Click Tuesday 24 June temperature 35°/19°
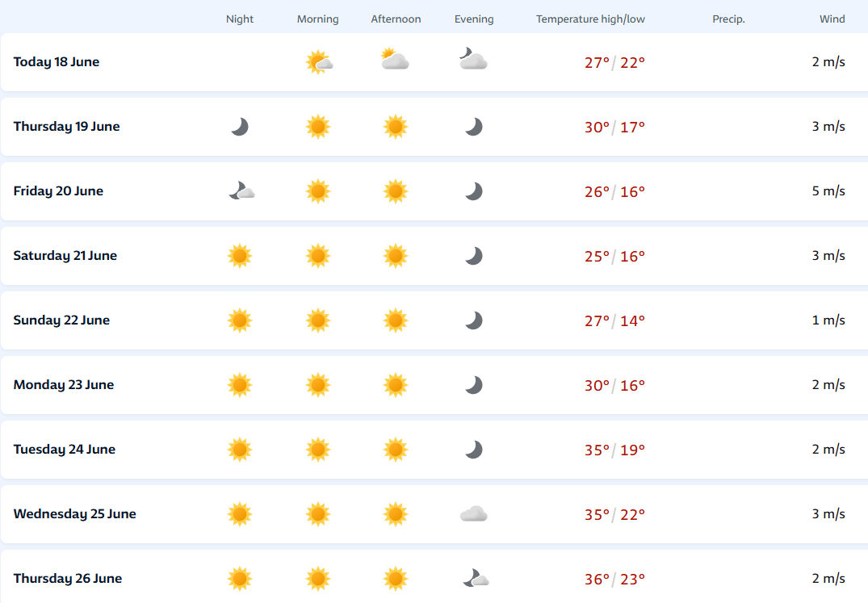 (x=614, y=450)
